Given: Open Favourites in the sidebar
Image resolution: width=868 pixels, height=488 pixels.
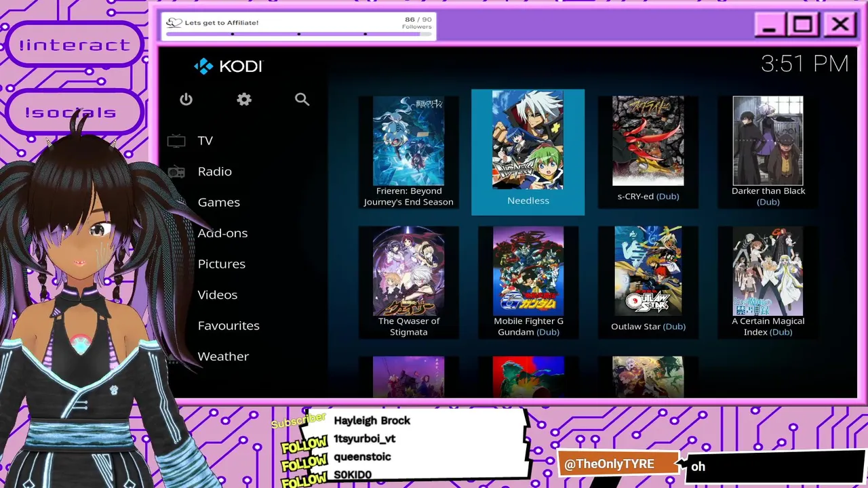Looking at the screenshot, I should click(x=229, y=325).
